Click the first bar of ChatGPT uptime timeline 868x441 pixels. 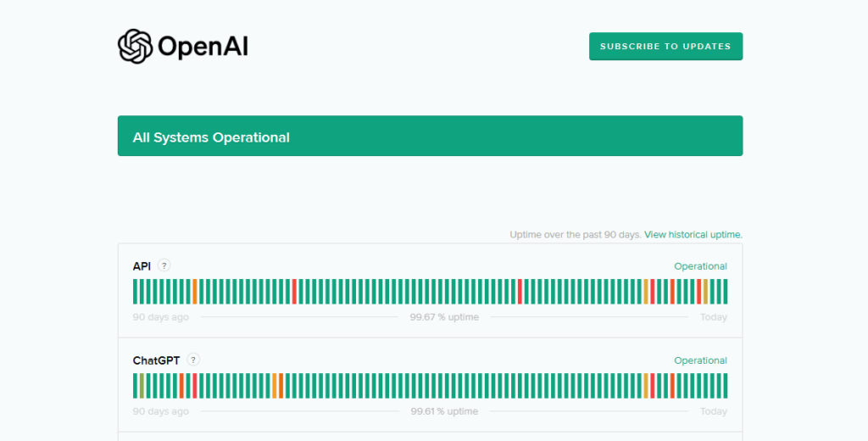click(x=135, y=386)
